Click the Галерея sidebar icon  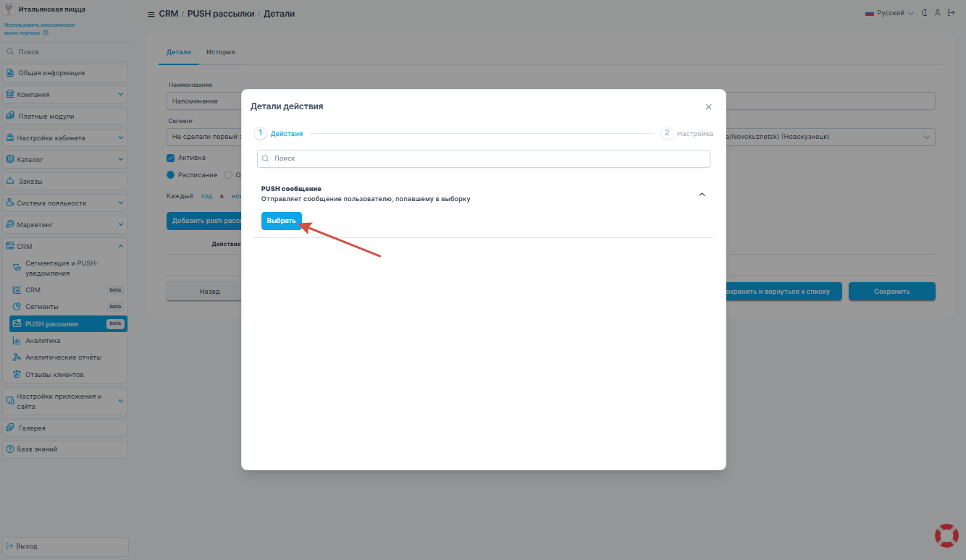(11, 428)
